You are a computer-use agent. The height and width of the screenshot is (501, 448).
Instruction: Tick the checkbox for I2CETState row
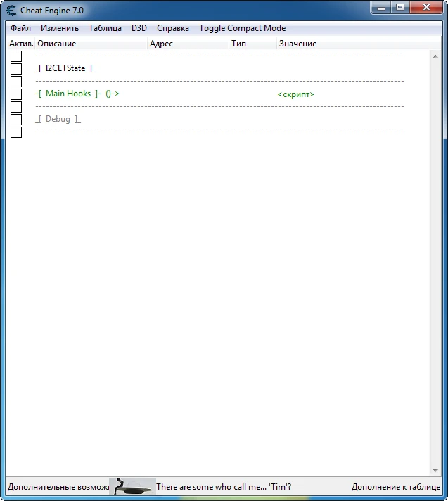tap(16, 69)
